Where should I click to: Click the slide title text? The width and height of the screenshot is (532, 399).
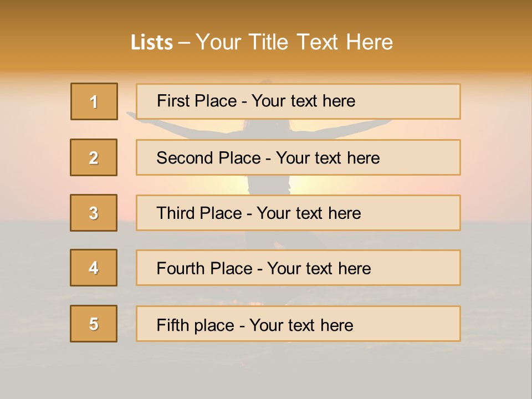pyautogui.click(x=262, y=42)
